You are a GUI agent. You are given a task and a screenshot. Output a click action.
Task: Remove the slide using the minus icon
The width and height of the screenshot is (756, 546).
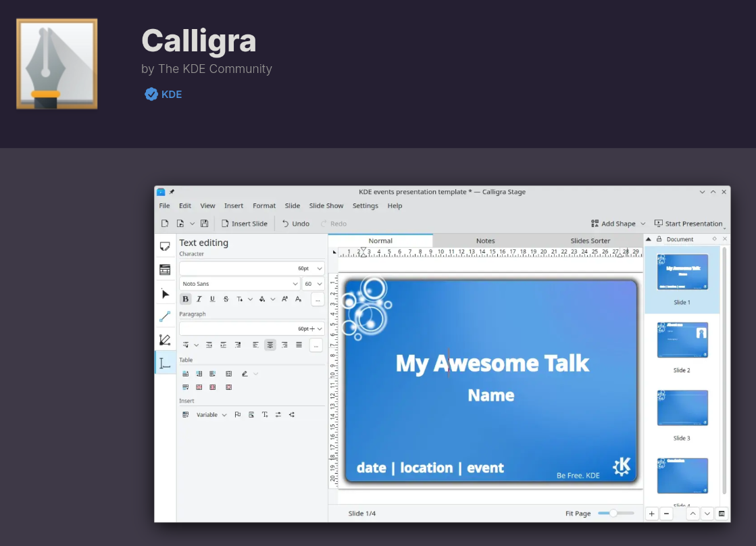[667, 514]
